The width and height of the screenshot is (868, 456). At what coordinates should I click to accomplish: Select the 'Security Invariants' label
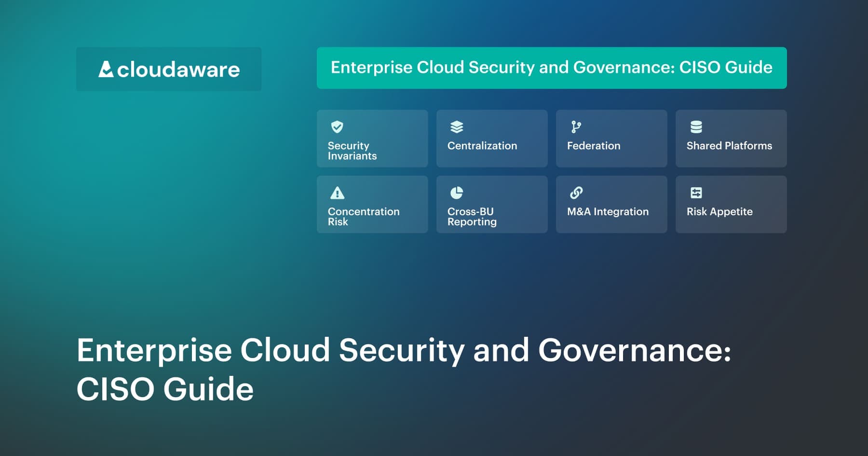coord(352,151)
